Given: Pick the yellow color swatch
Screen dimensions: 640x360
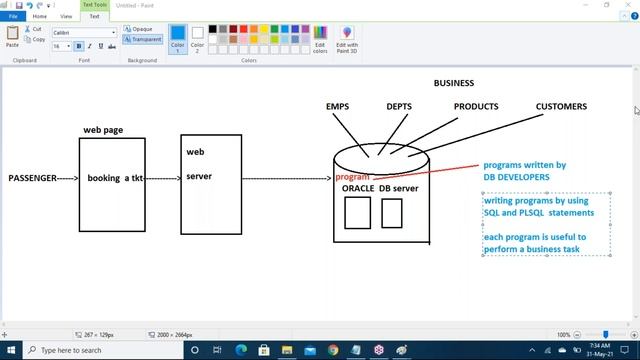Looking at the screenshot, I should [x=264, y=29].
